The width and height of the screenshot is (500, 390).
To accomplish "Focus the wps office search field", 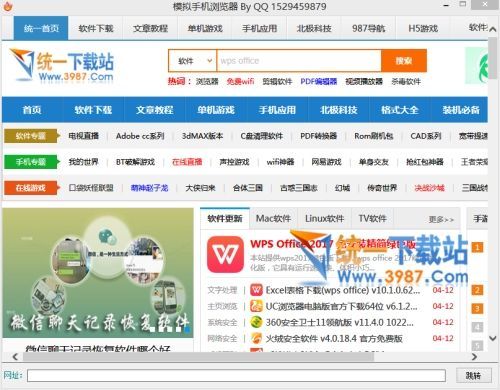I will (299, 61).
